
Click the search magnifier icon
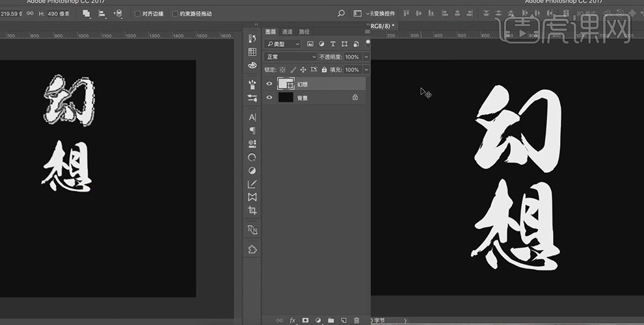coord(342,13)
